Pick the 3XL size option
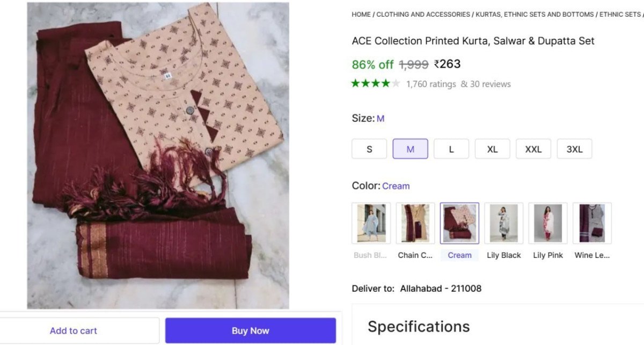Screen dimensions: 644x345 coord(574,149)
